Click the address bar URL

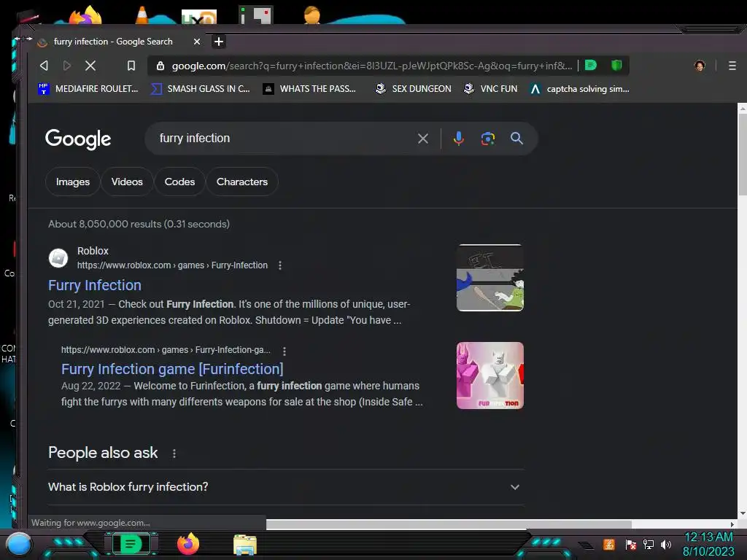pos(371,66)
